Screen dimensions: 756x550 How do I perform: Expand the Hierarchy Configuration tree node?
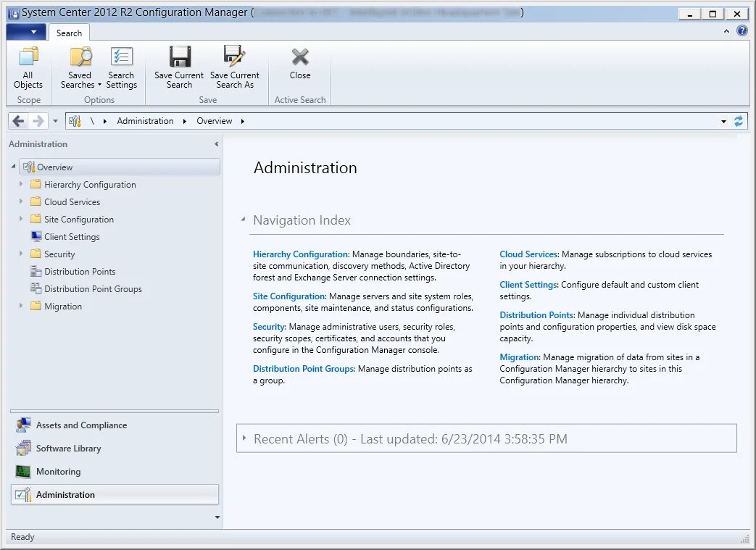pos(21,184)
